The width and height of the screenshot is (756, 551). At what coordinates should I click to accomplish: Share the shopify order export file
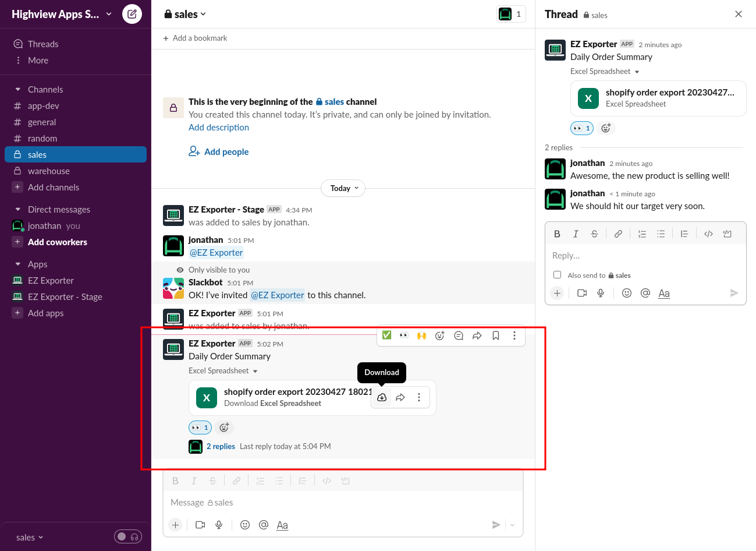(400, 397)
